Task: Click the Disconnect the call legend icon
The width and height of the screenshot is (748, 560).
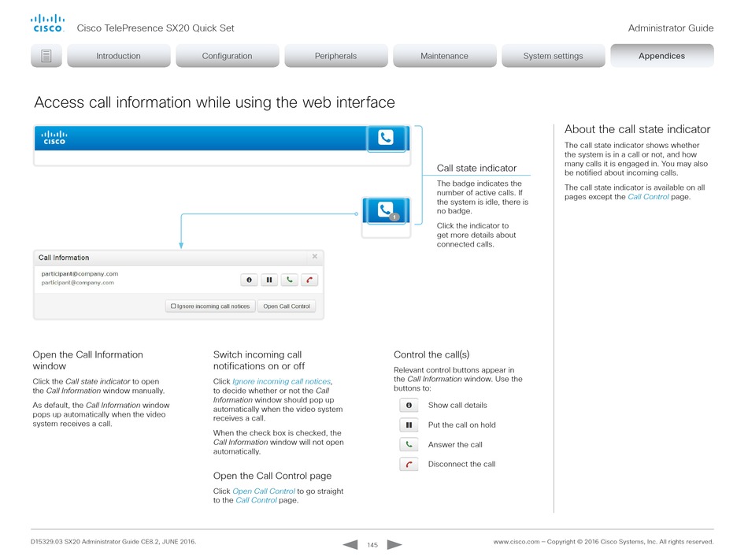Action: click(409, 464)
